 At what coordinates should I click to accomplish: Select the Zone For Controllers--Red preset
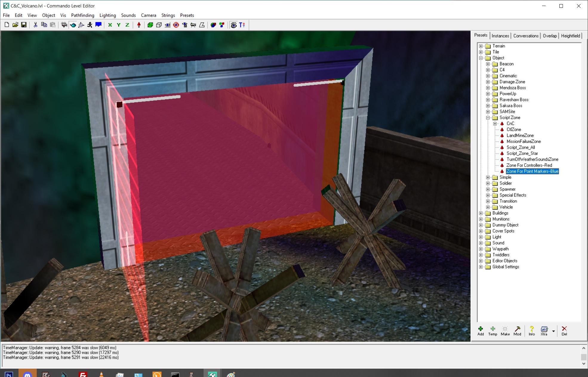(529, 165)
